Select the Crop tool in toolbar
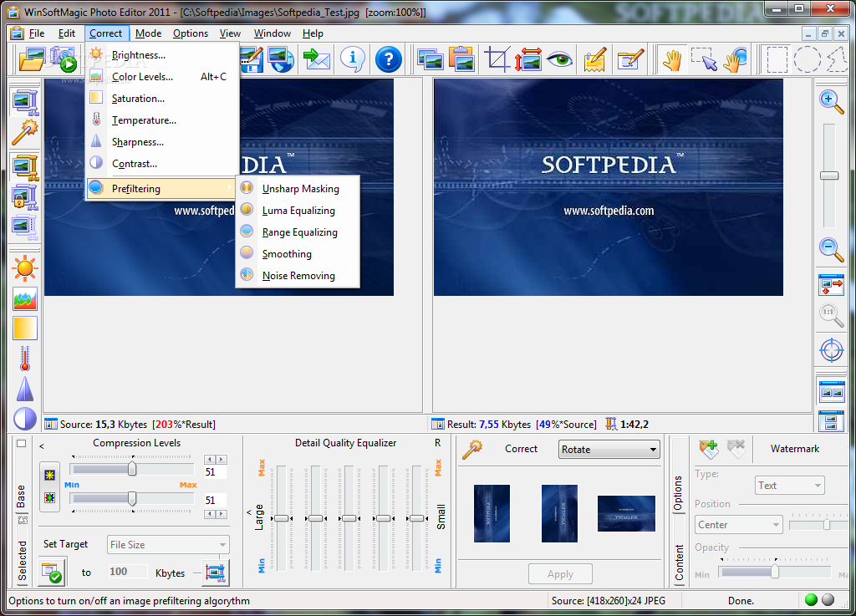The image size is (856, 616). tap(497, 59)
